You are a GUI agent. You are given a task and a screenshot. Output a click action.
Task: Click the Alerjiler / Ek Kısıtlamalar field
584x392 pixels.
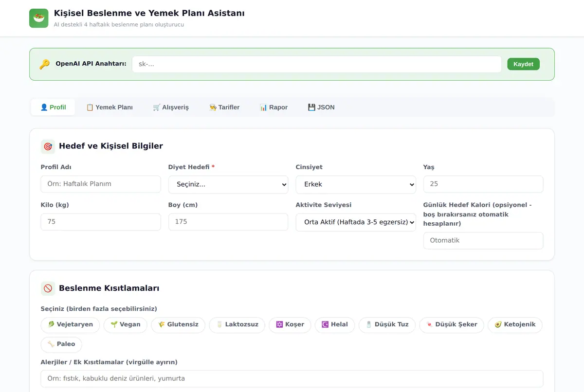coord(292,379)
